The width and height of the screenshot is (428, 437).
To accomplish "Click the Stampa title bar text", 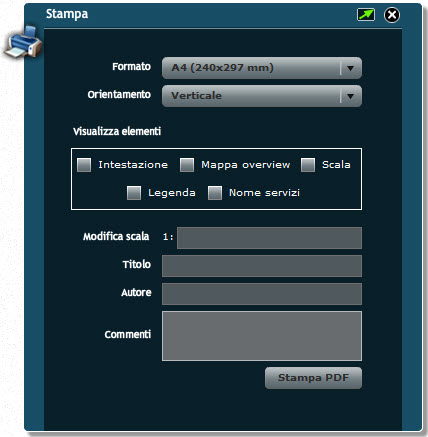I will pyautogui.click(x=67, y=14).
